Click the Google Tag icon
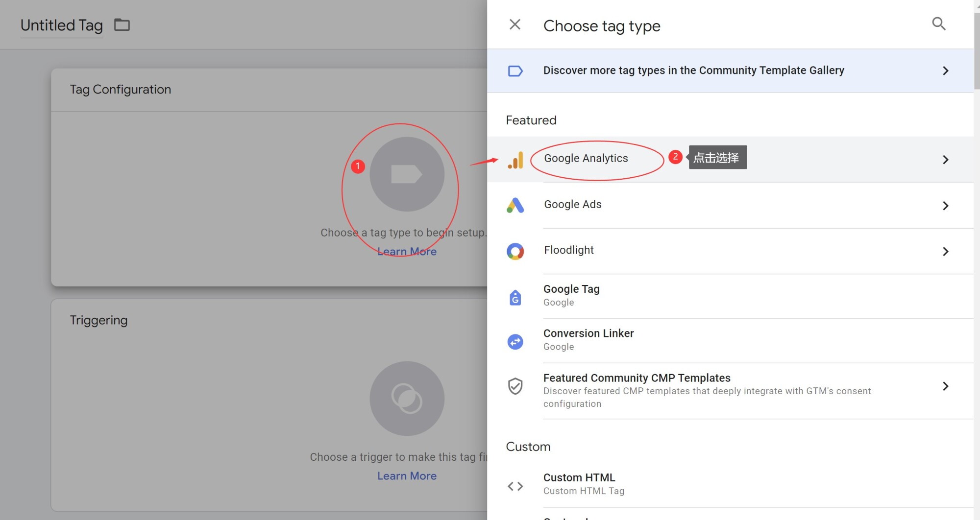Viewport: 980px width, 520px height. coord(515,297)
